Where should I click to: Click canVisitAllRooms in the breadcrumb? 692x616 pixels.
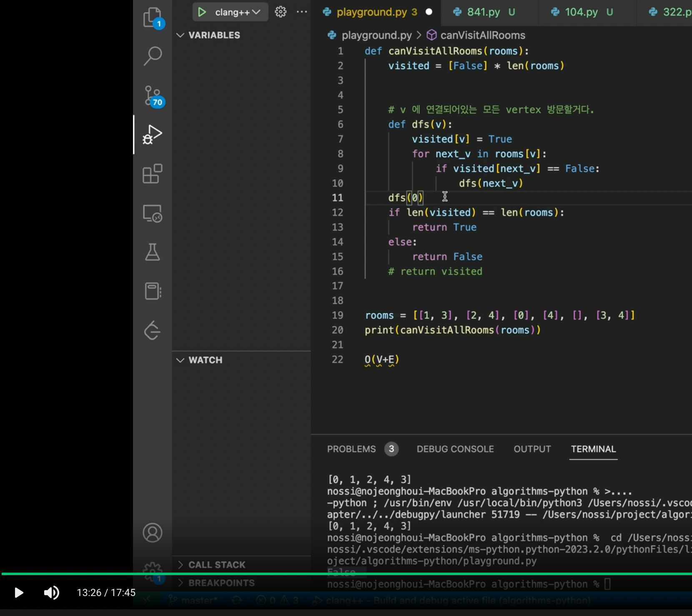click(x=483, y=35)
